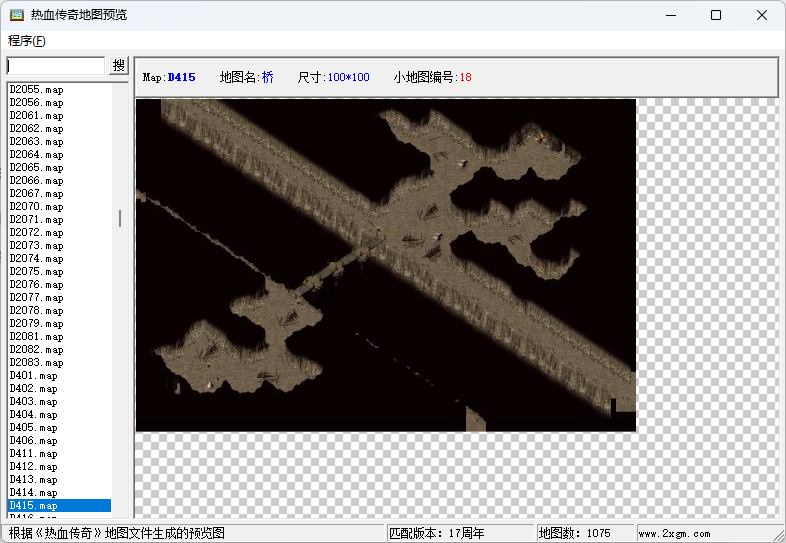This screenshot has height=543, width=786.
Task: Select D2077.map in the list
Action: point(59,298)
